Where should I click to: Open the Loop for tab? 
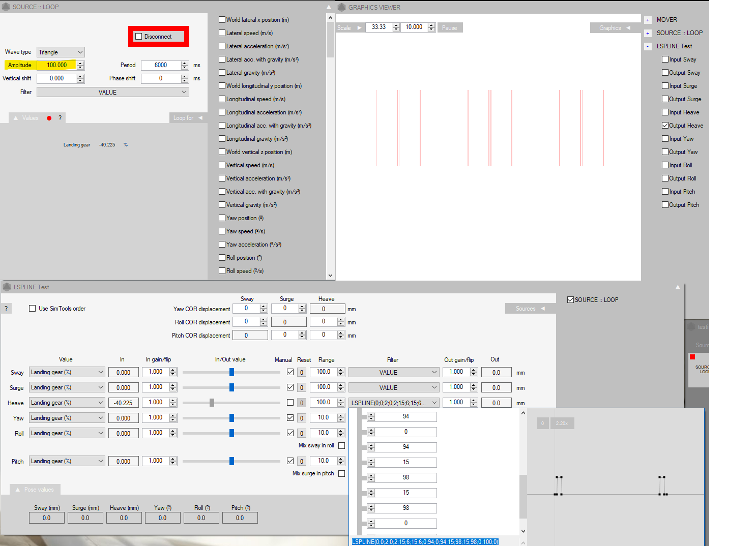pos(187,118)
